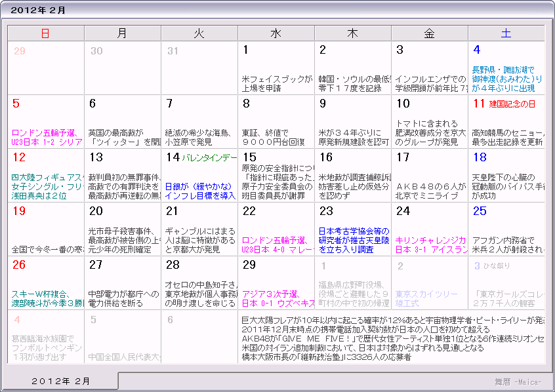This screenshot has height=392, width=555.
Task: Select February 17 with AKB48の6人が entry
Action: [430, 176]
